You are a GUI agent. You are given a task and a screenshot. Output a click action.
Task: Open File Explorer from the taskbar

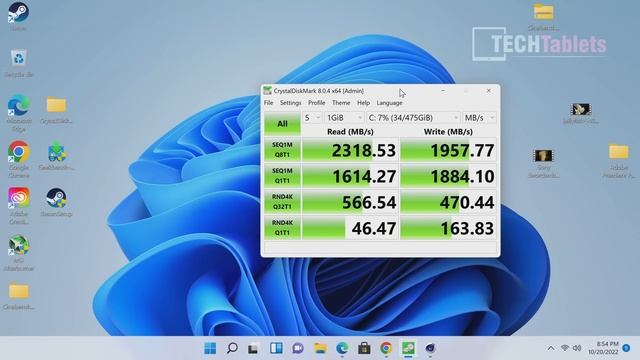pos(320,348)
